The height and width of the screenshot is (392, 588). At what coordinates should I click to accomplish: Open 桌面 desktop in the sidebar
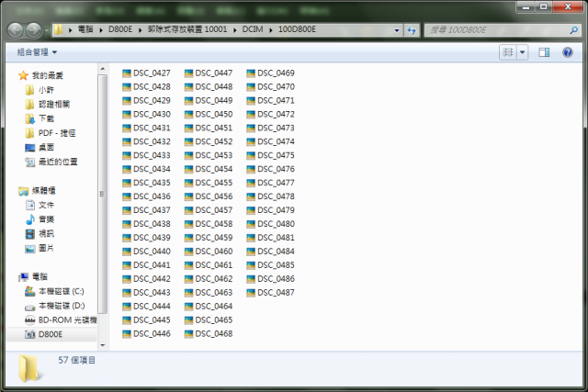click(40, 147)
